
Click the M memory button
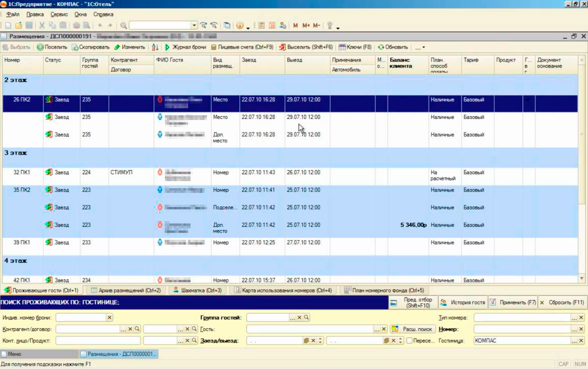pos(295,26)
